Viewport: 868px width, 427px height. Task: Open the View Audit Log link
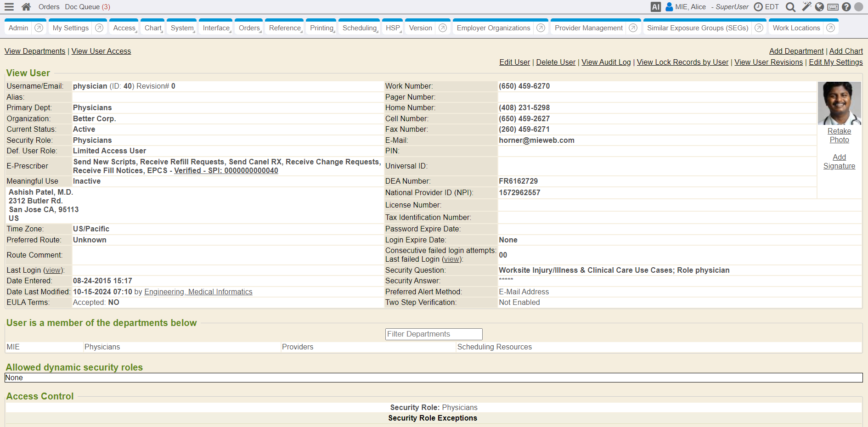pos(606,62)
